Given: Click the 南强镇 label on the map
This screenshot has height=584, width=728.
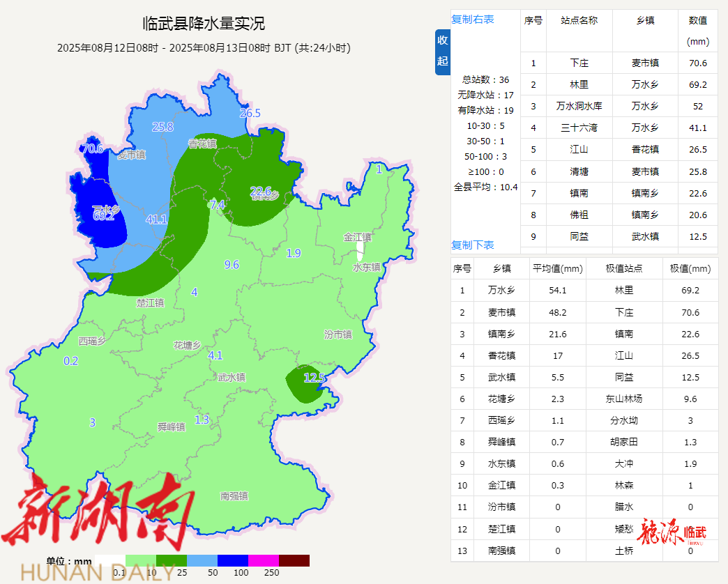Looking at the screenshot, I should 234,496.
